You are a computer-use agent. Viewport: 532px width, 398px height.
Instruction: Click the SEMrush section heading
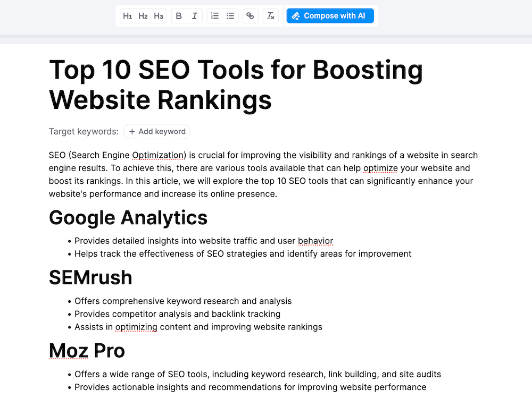tap(90, 277)
